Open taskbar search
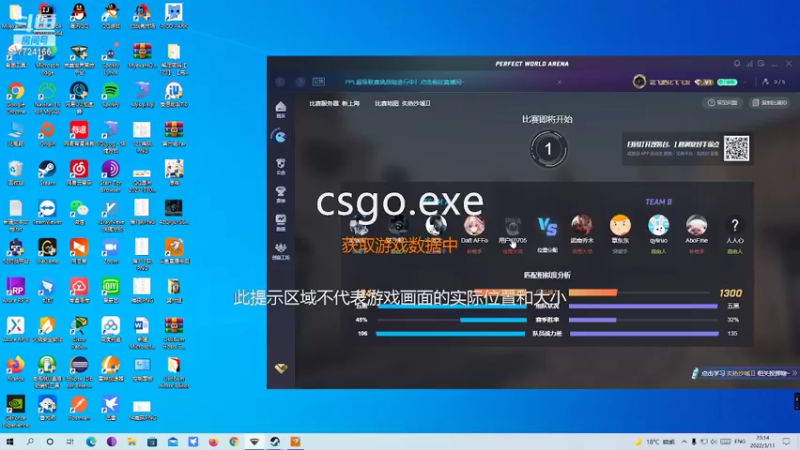800x450 pixels. [30, 441]
